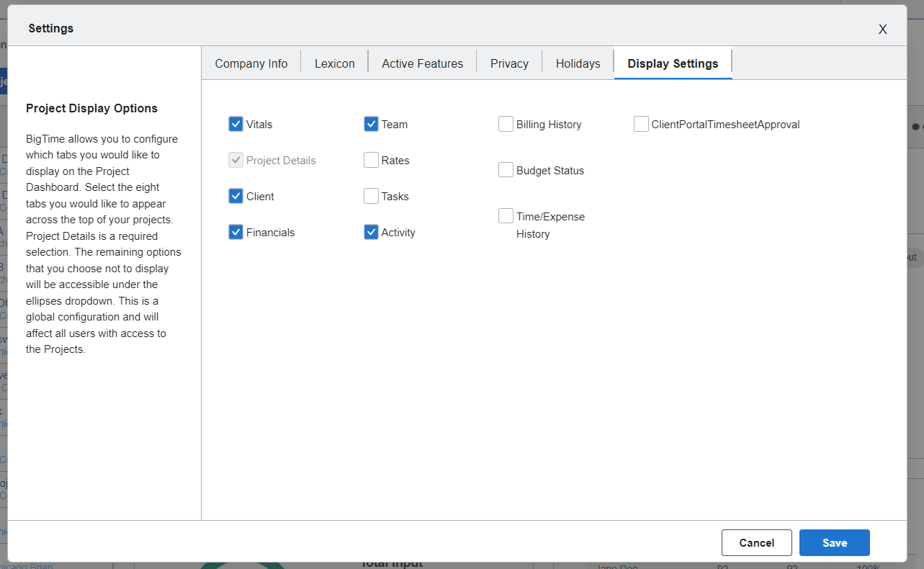Switch to the Company Info tab
The height and width of the screenshot is (569, 924).
pyautogui.click(x=251, y=63)
